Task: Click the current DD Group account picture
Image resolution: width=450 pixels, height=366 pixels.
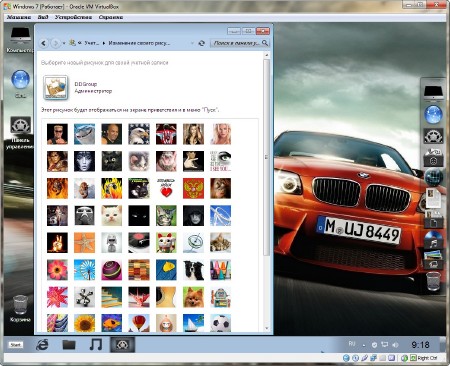Action: (x=56, y=87)
